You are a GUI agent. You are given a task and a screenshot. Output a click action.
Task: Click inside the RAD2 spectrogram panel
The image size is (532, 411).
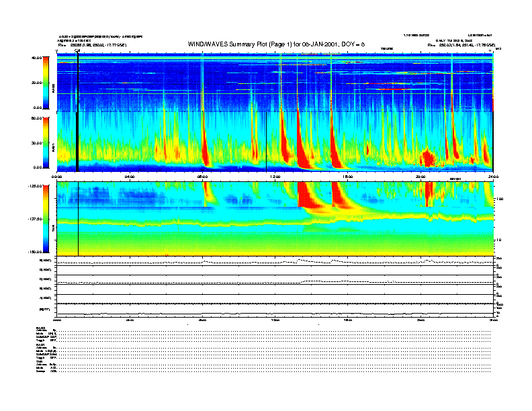click(x=275, y=83)
